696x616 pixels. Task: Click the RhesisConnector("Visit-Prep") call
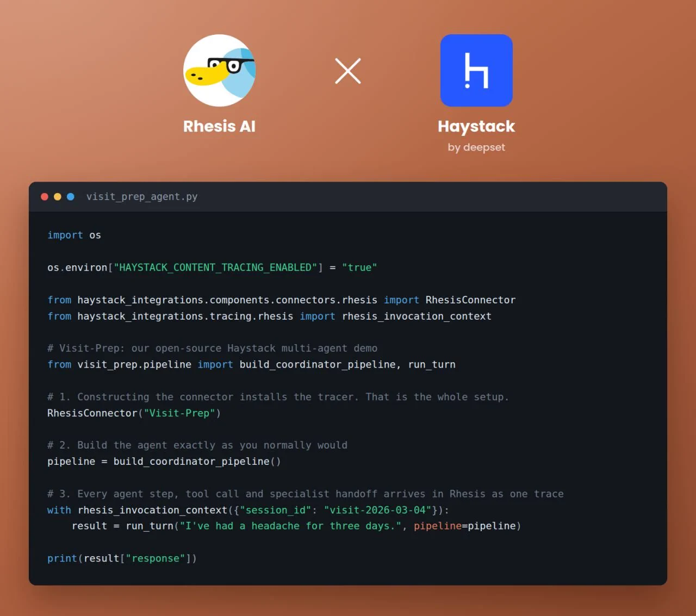coord(134,413)
